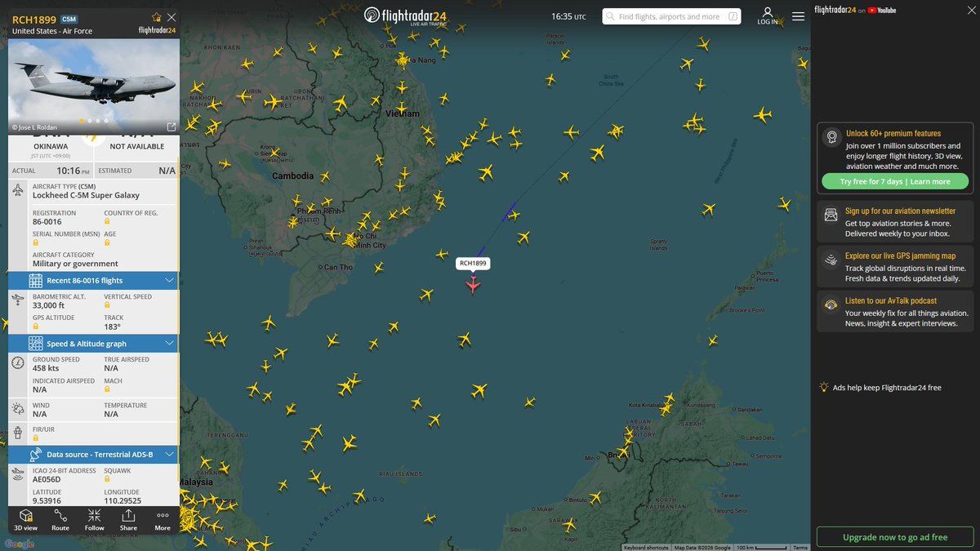Screen dimensions: 980x551
Task: Expand the Recent 86-0016 flights section
Action: coord(94,280)
